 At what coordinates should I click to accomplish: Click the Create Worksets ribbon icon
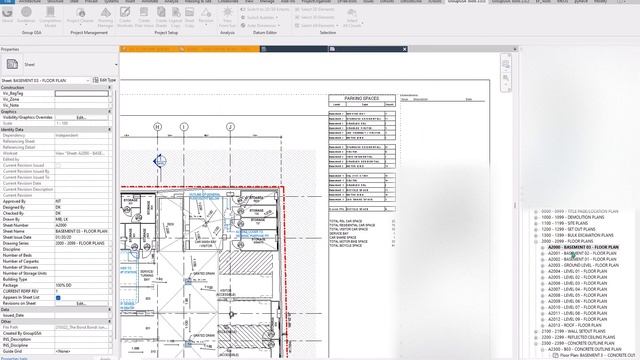[x=125, y=12]
